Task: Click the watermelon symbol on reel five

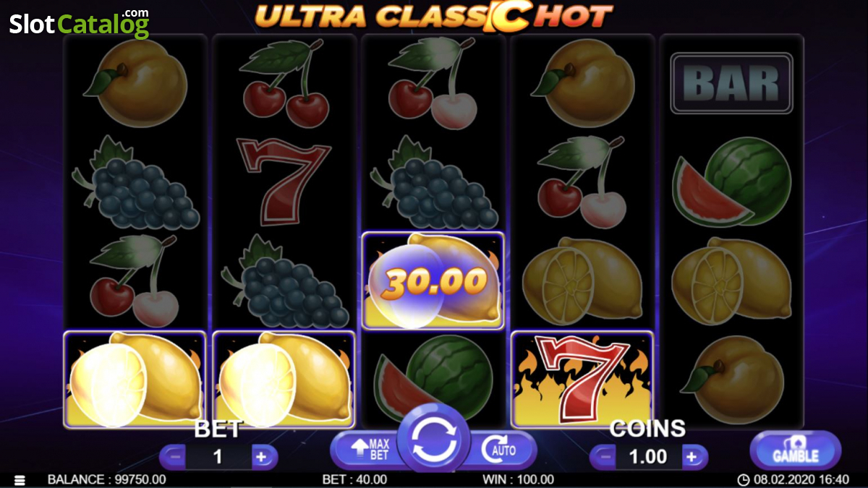Action: 731,182
